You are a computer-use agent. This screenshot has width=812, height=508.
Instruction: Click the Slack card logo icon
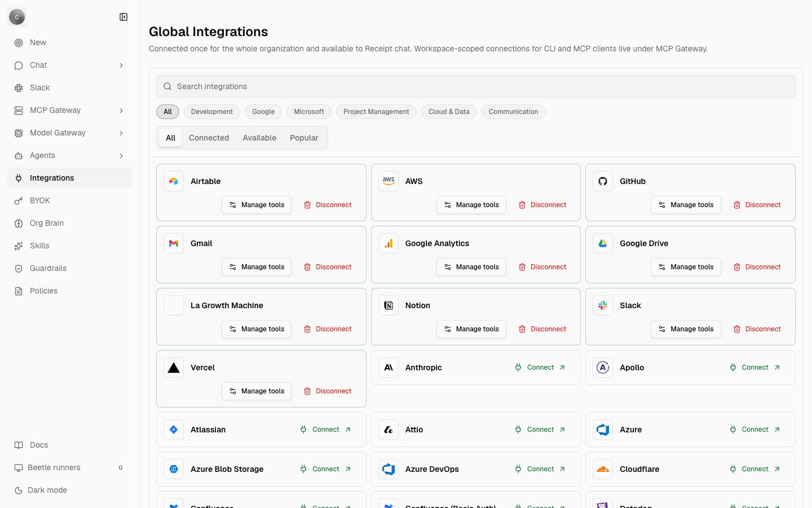tap(603, 305)
